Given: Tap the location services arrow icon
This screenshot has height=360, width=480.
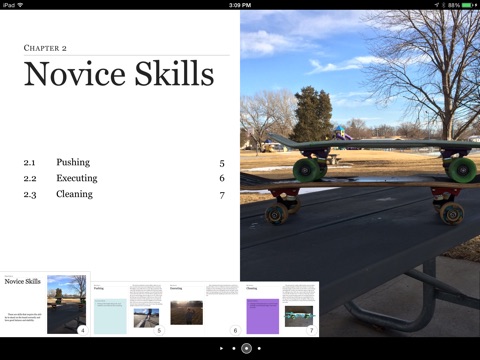Looking at the screenshot, I should 437,5.
